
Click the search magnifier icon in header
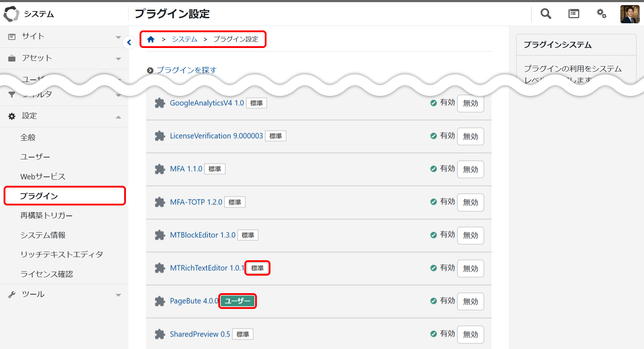click(x=546, y=14)
